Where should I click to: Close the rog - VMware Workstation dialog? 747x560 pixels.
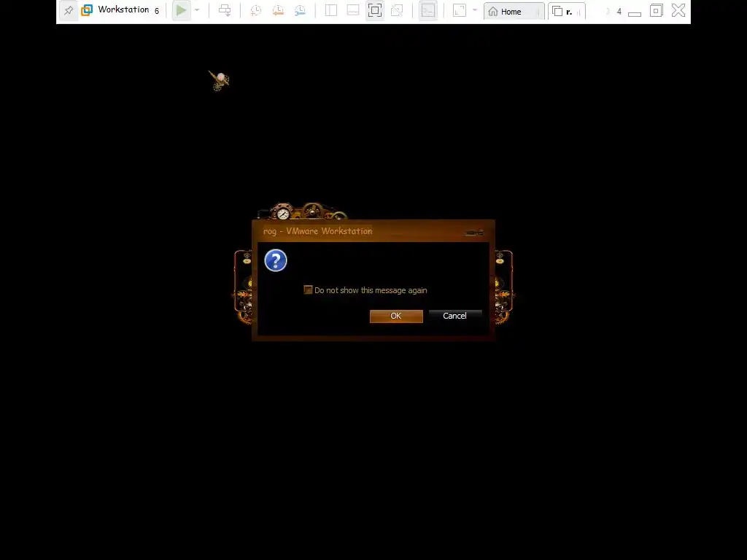click(x=474, y=233)
